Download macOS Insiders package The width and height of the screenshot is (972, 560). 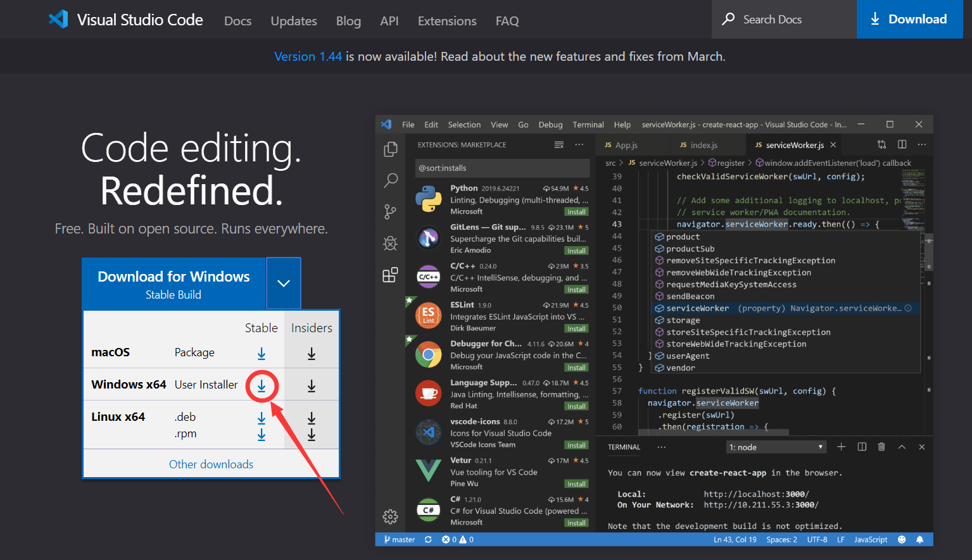(312, 354)
